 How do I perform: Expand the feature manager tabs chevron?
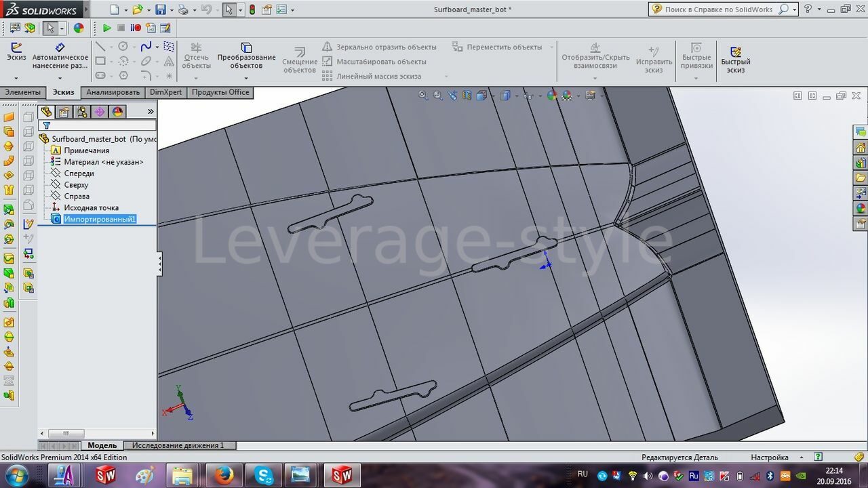151,112
